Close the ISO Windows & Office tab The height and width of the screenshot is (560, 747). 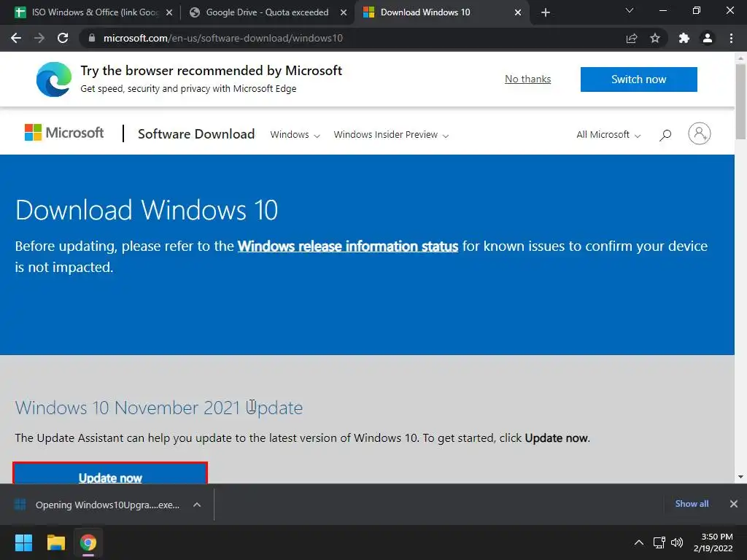click(x=169, y=12)
